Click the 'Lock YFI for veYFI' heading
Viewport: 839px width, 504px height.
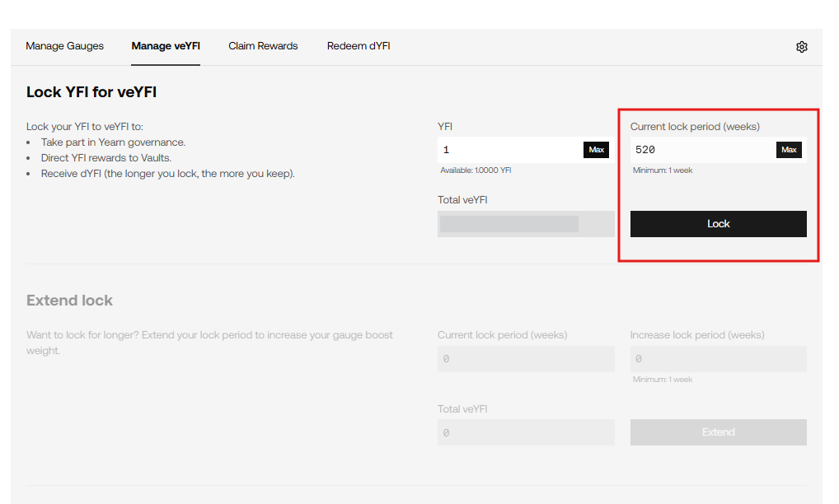pos(91,92)
